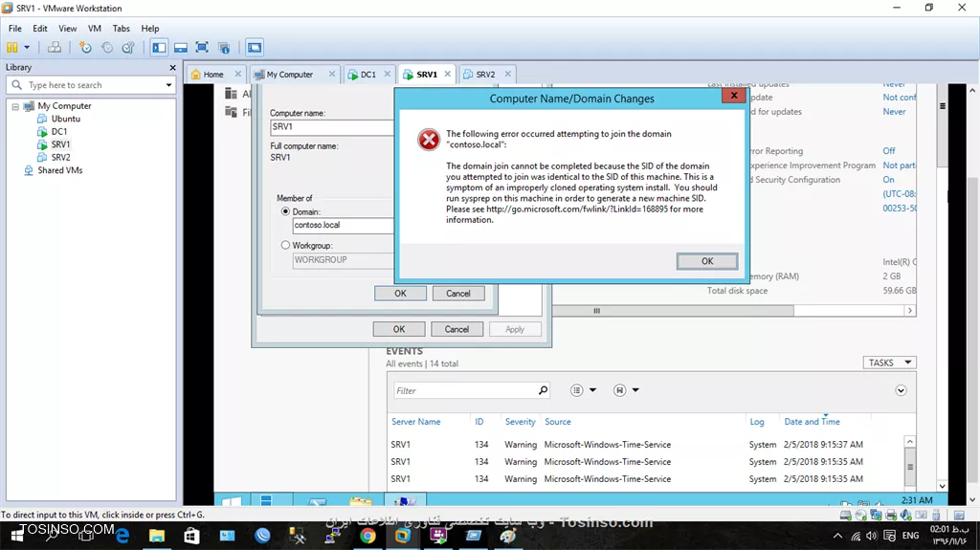Image resolution: width=980 pixels, height=550 pixels.
Task: Open File Explorer from the host taskbar
Action: pyautogui.click(x=157, y=536)
